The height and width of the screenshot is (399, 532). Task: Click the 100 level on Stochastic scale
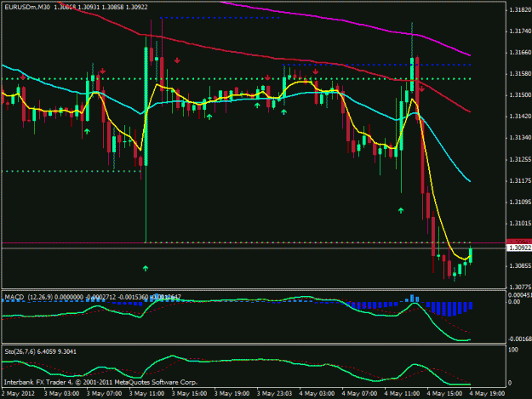click(513, 350)
